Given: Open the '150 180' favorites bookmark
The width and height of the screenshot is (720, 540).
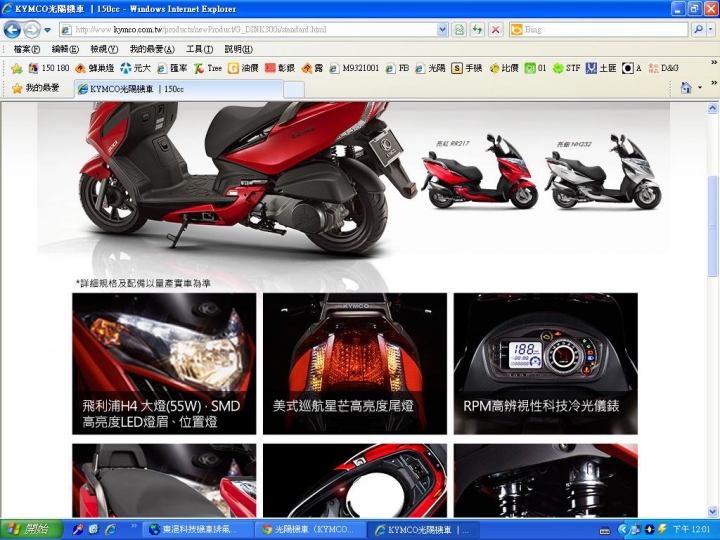Looking at the screenshot, I should [49, 68].
